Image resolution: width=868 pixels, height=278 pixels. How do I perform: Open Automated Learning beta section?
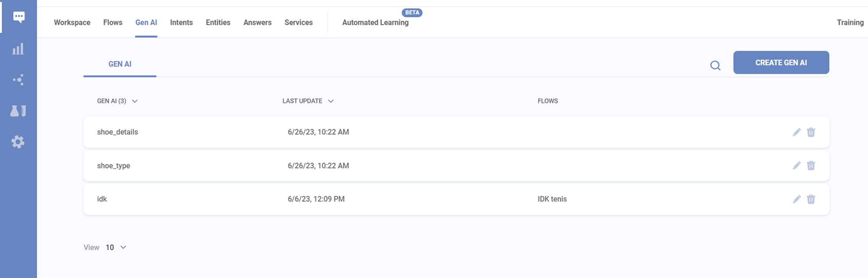coord(375,23)
